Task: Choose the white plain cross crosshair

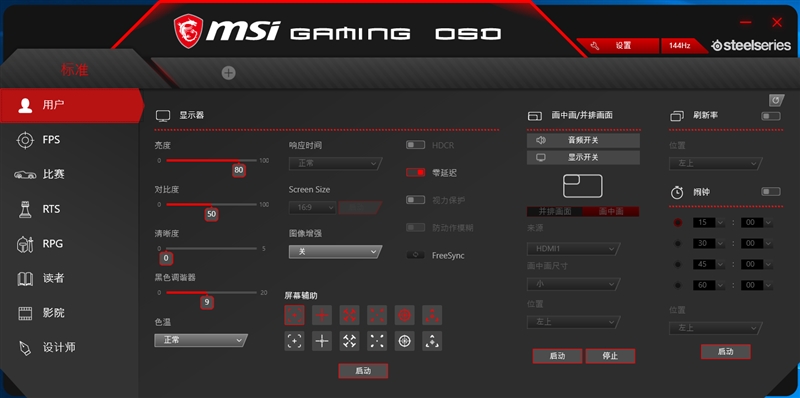Action: pos(322,341)
